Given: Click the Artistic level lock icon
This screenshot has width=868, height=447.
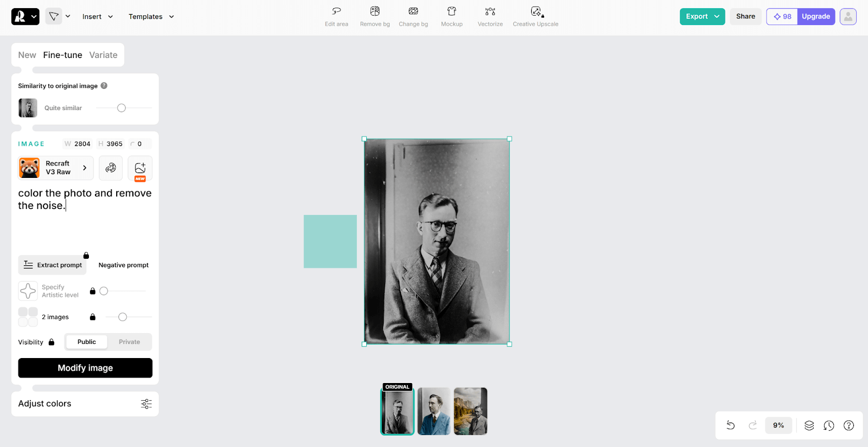Looking at the screenshot, I should pyautogui.click(x=92, y=291).
